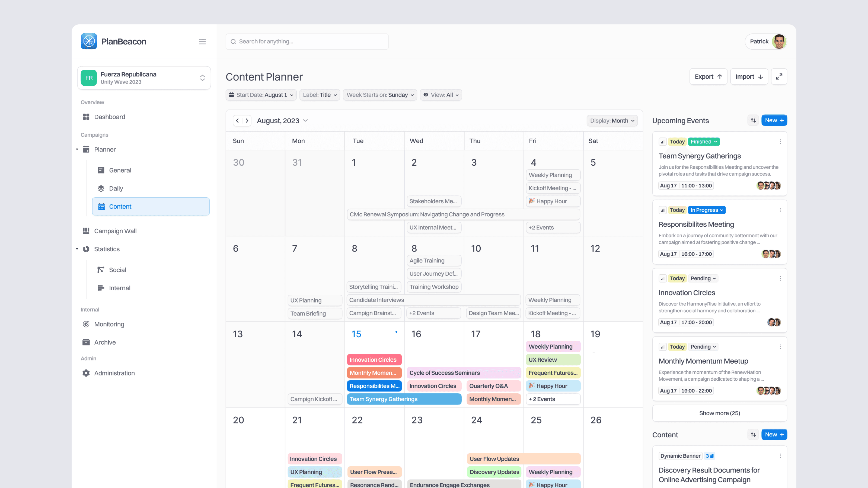The height and width of the screenshot is (488, 868).
Task: Switch to the Daily planner section
Action: click(116, 188)
